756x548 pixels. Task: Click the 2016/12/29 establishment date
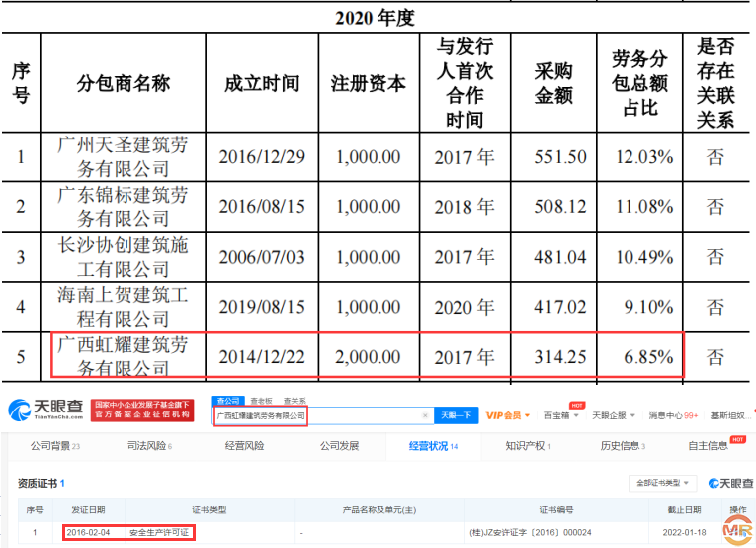262,157
